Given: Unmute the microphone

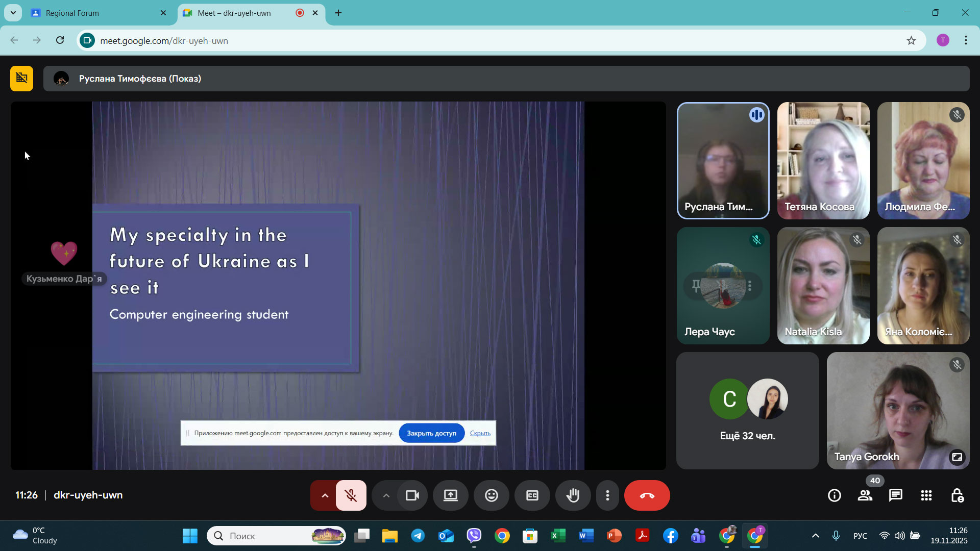Looking at the screenshot, I should 351,495.
